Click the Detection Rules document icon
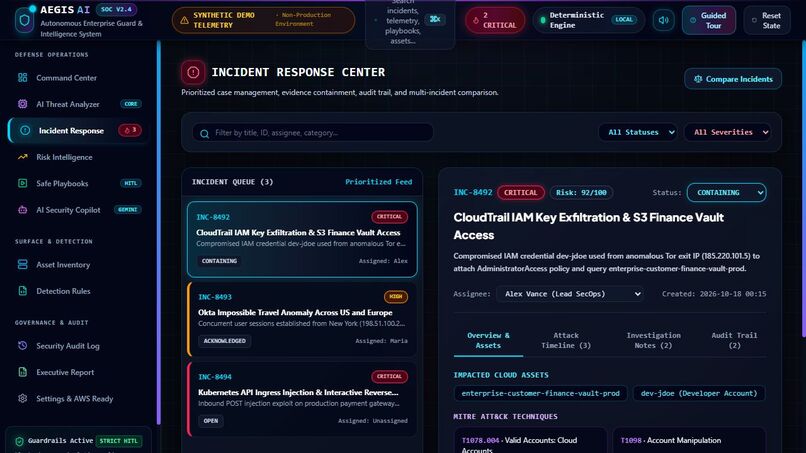 tap(23, 291)
